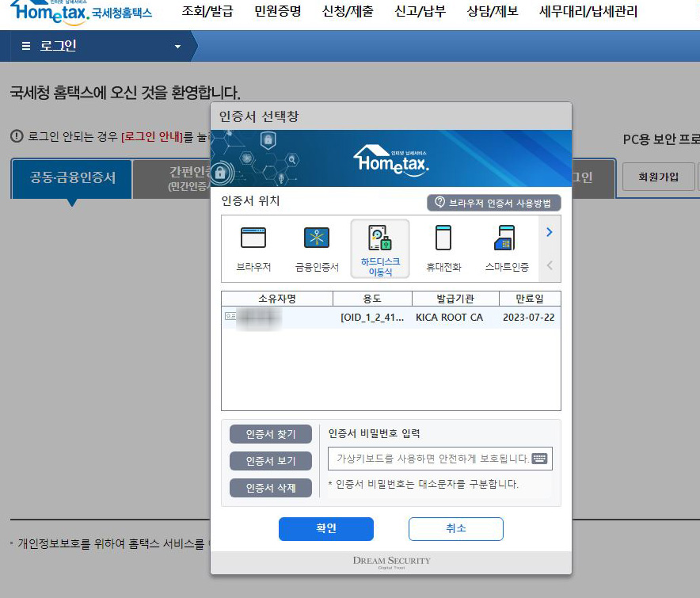Confirm with the 확인 button

coord(326,529)
